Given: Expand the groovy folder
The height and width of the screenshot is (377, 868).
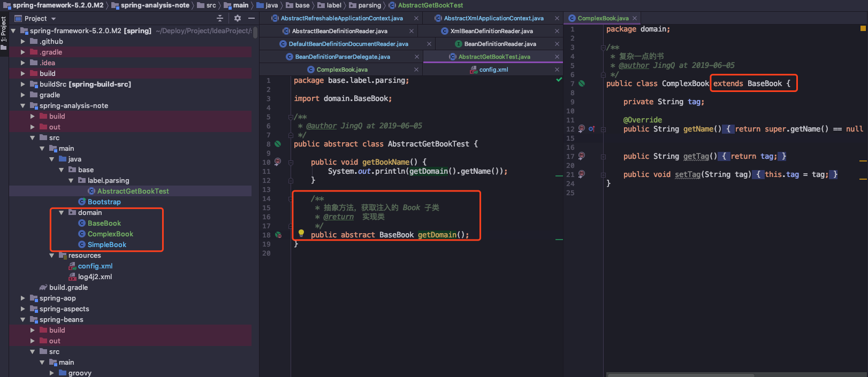Looking at the screenshot, I should tap(51, 373).
